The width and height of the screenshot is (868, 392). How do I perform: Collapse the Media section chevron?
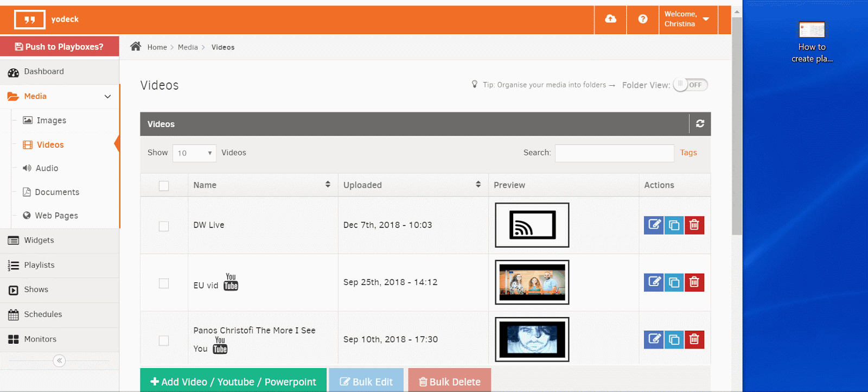click(x=107, y=97)
